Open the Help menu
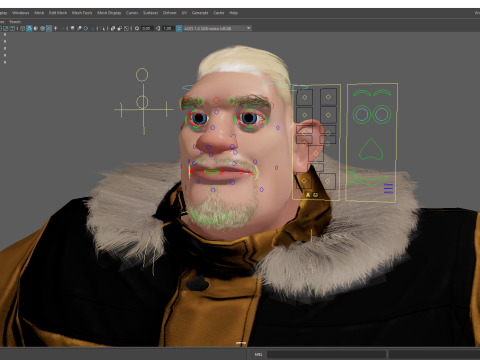480x360 pixels. (233, 13)
